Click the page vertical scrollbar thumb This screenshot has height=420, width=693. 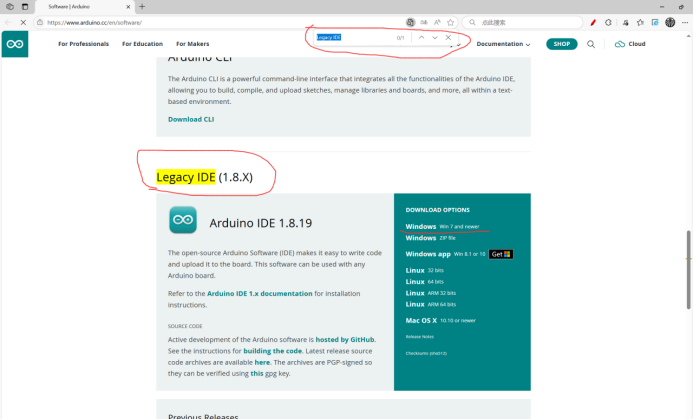(x=689, y=270)
